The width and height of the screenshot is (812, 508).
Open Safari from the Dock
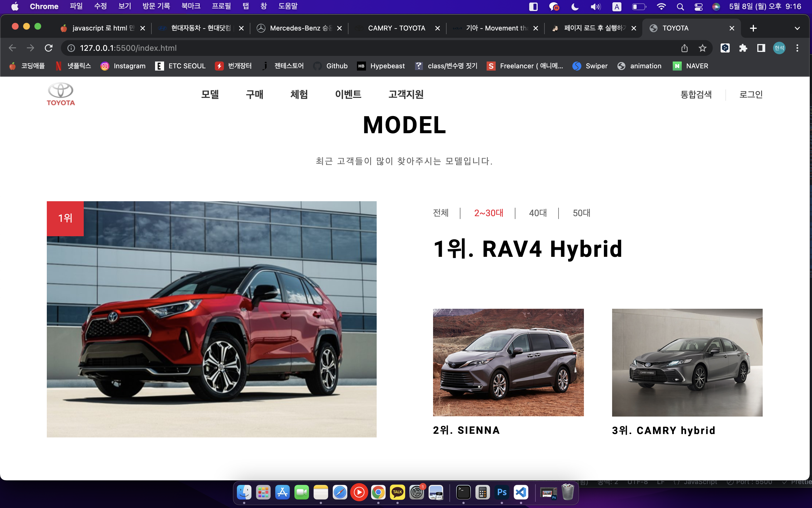pyautogui.click(x=340, y=492)
